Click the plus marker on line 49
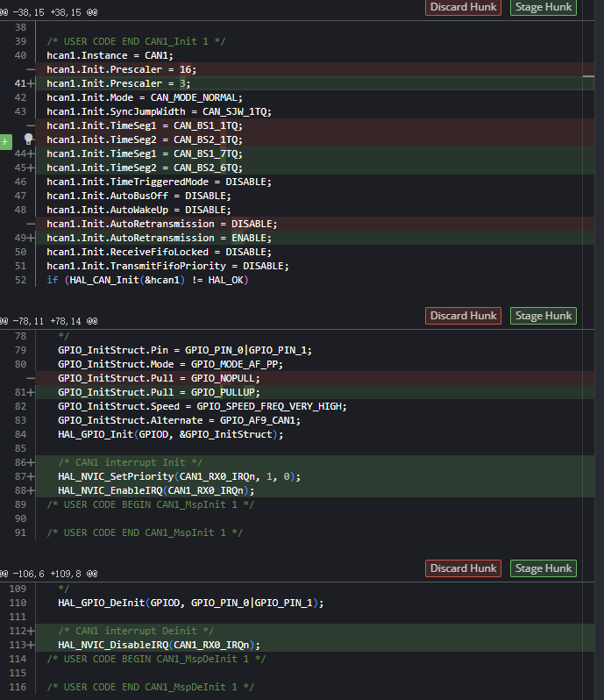The image size is (604, 700). 32,238
